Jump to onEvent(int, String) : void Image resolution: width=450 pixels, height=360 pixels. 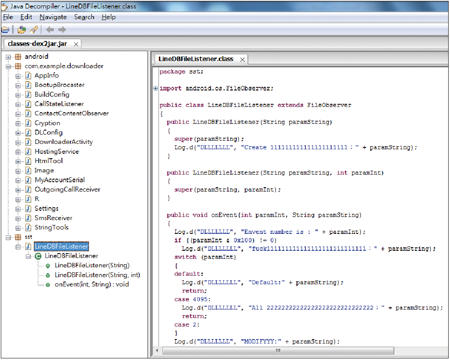(92, 285)
